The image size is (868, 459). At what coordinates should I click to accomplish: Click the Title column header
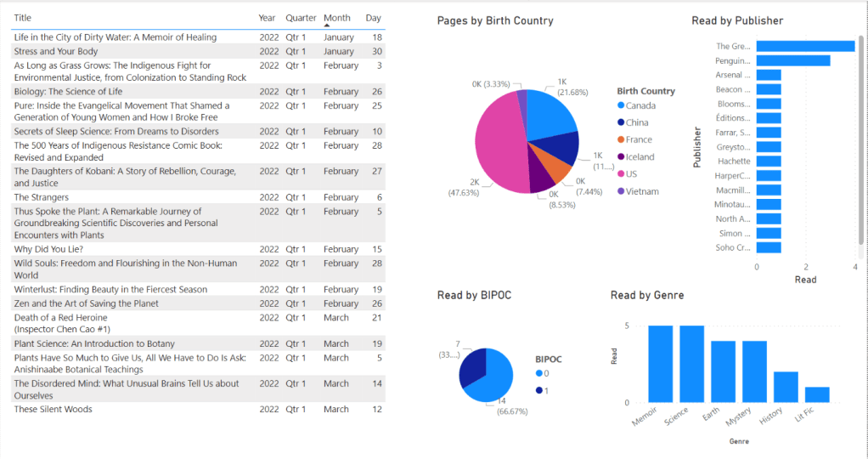23,18
